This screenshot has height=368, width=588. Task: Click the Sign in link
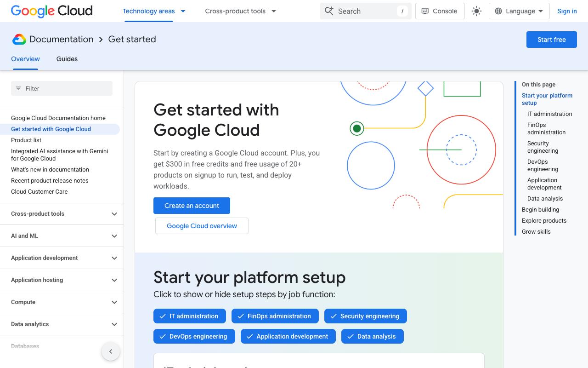(x=567, y=11)
